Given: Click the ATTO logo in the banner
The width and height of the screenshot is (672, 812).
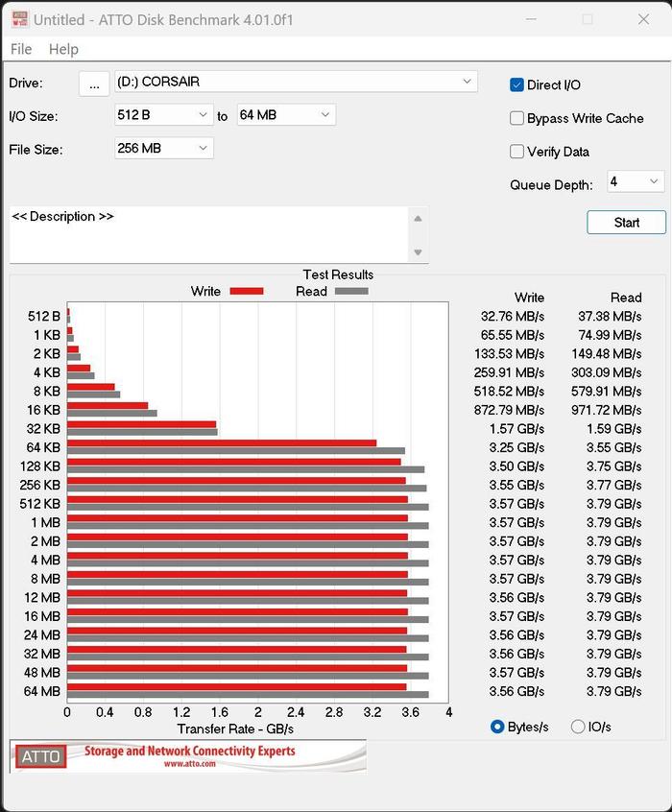Looking at the screenshot, I should (40, 756).
